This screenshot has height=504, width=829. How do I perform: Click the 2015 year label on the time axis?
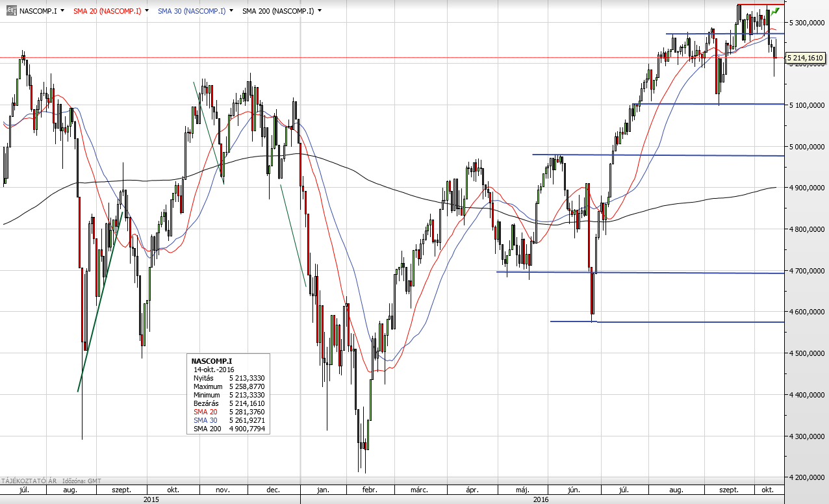(x=151, y=499)
